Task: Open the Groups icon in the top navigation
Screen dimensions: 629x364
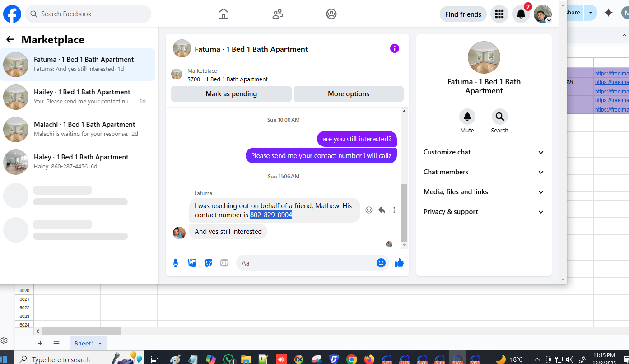Action: [331, 14]
